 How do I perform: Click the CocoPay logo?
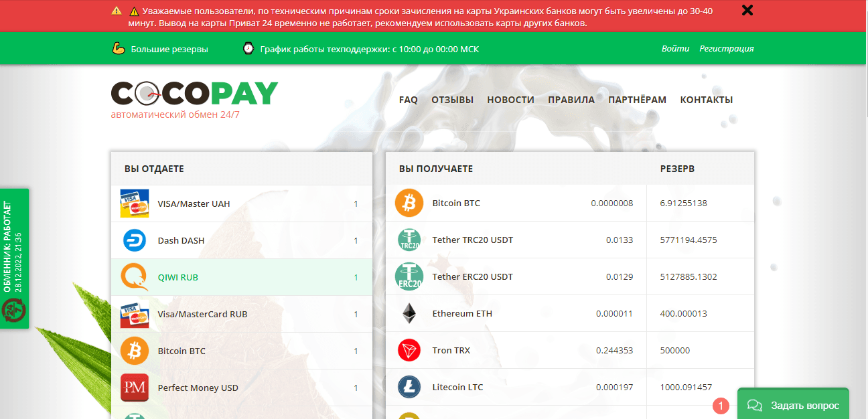(194, 94)
